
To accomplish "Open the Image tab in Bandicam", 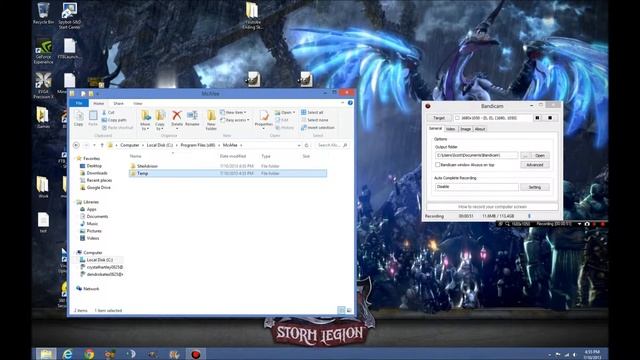I will [465, 129].
